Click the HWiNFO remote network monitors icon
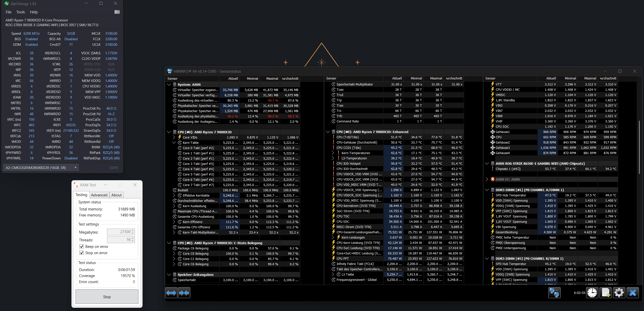Image resolution: width=644 pixels, height=311 pixels. [x=554, y=293]
